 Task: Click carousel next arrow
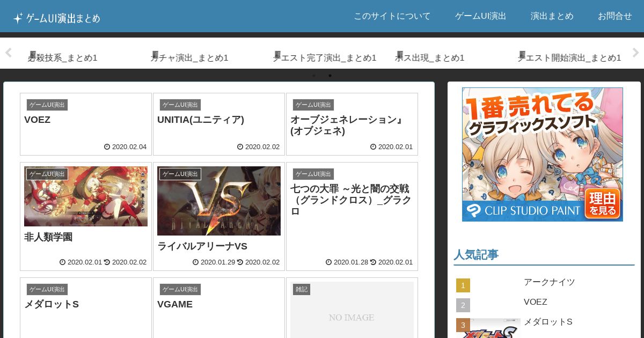[635, 53]
